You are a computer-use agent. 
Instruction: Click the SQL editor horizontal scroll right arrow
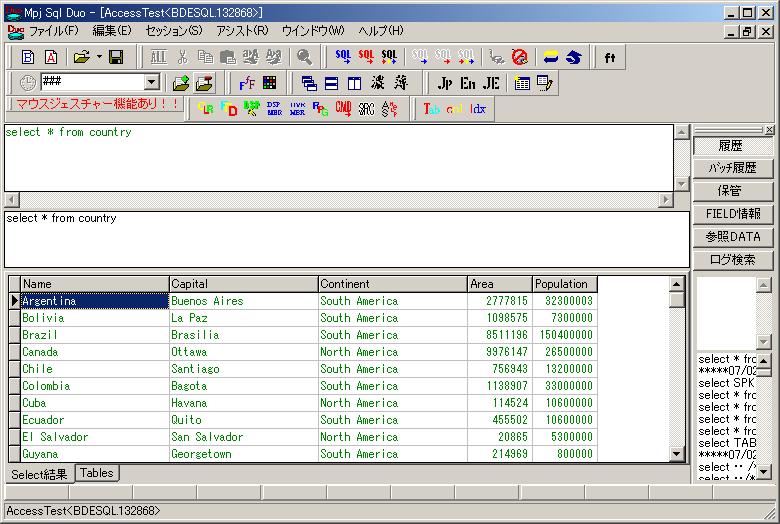(666, 200)
